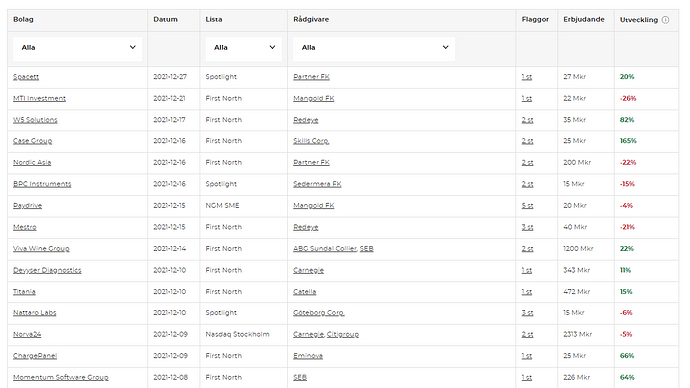
Task: Open the Viva Wine Group link
Action: pos(41,249)
